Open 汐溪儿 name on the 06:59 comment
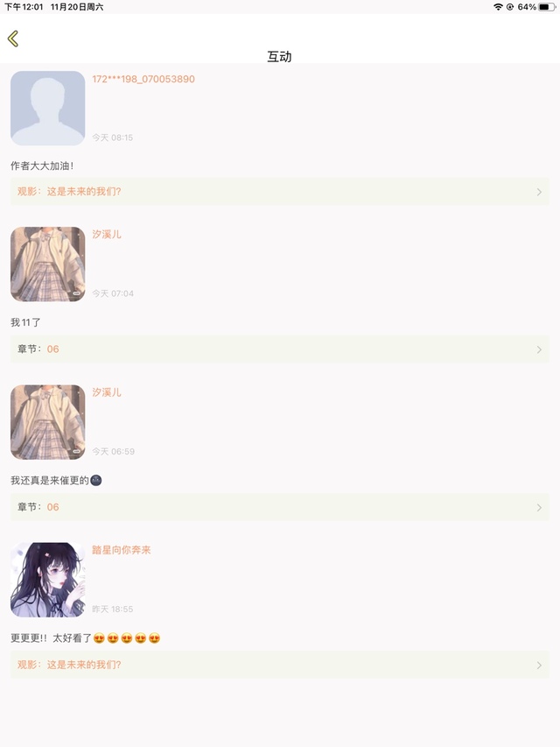 pos(107,392)
